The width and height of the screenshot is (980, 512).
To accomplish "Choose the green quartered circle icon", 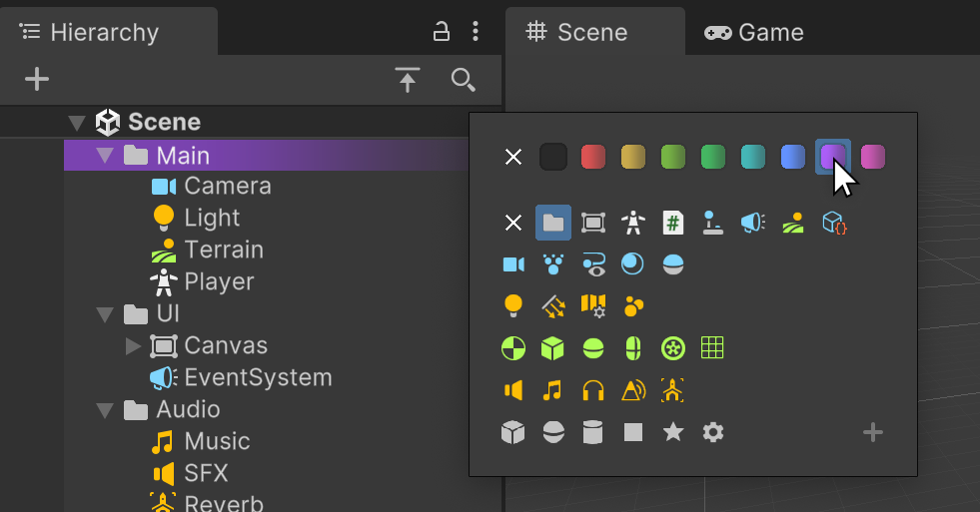I will [x=513, y=348].
